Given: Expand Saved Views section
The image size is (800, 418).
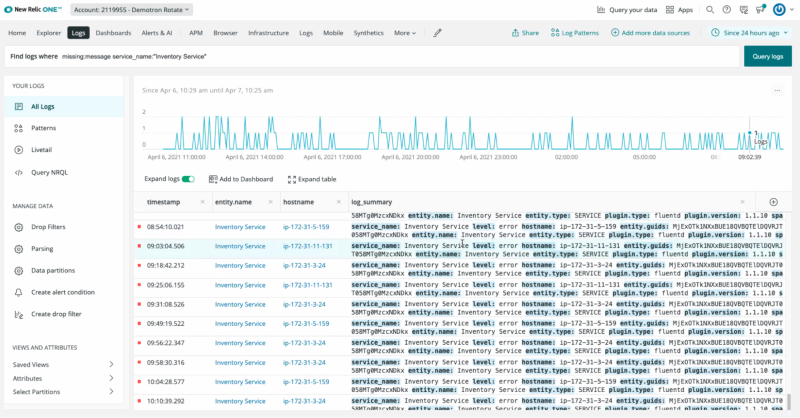Looking at the screenshot, I should (63, 364).
